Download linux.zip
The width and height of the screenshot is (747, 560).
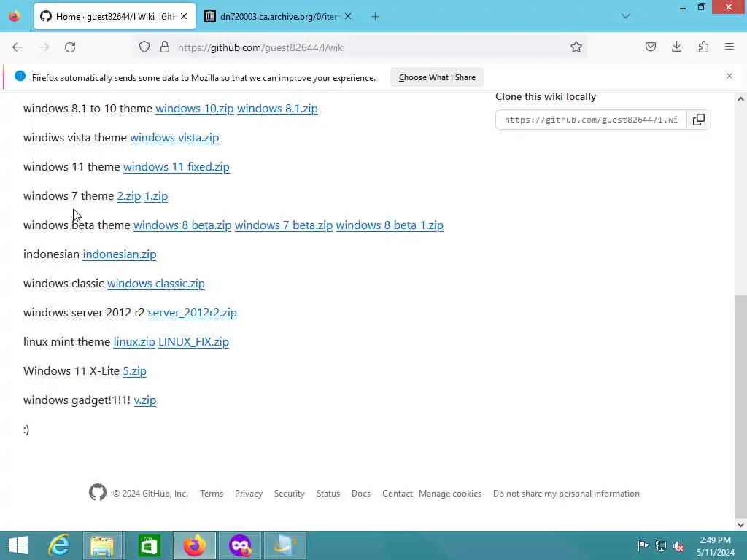click(x=134, y=341)
